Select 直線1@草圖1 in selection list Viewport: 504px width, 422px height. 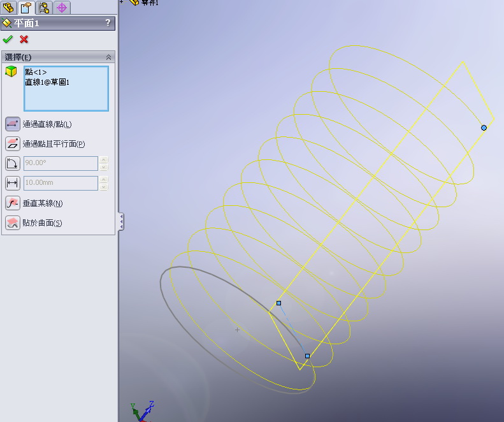point(47,82)
